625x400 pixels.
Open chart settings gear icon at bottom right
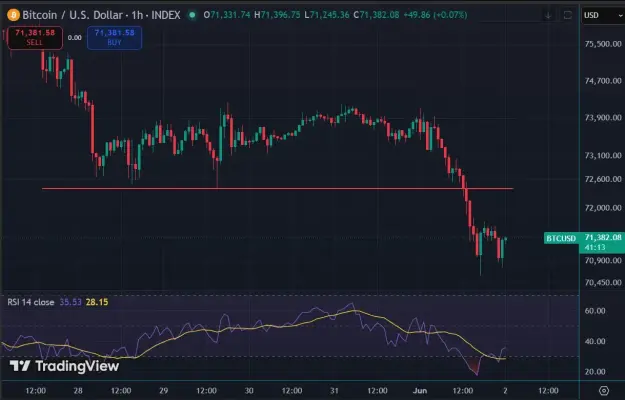(x=604, y=390)
